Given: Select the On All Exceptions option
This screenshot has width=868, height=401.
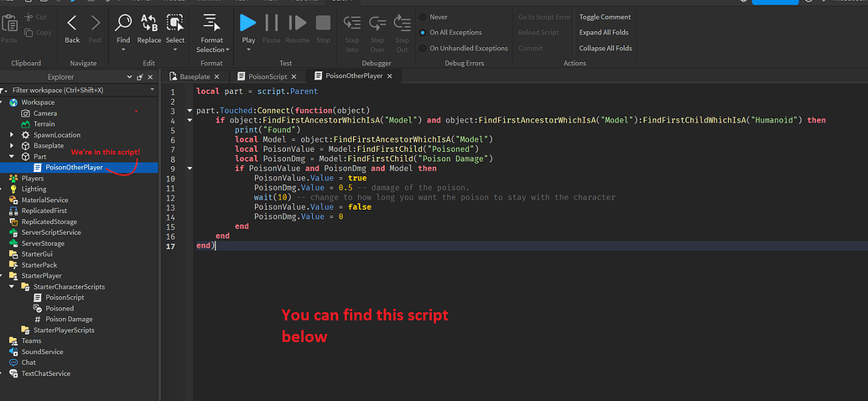Looking at the screenshot, I should pyautogui.click(x=422, y=33).
